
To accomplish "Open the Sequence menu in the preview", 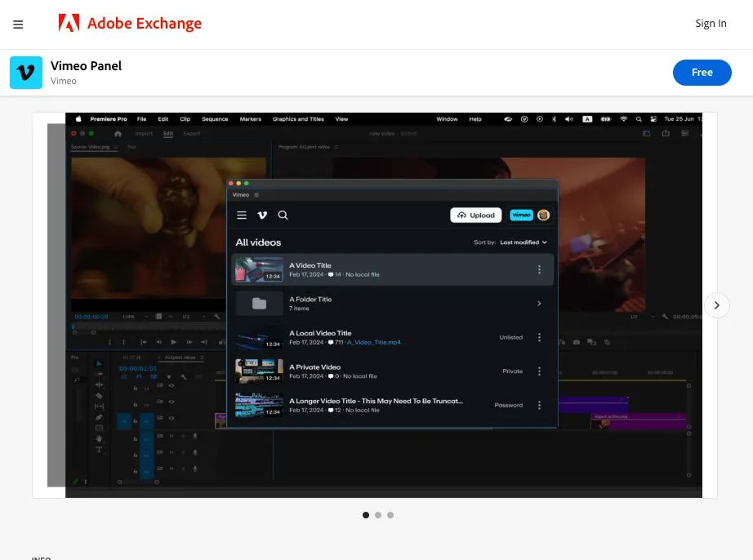I will [x=215, y=119].
